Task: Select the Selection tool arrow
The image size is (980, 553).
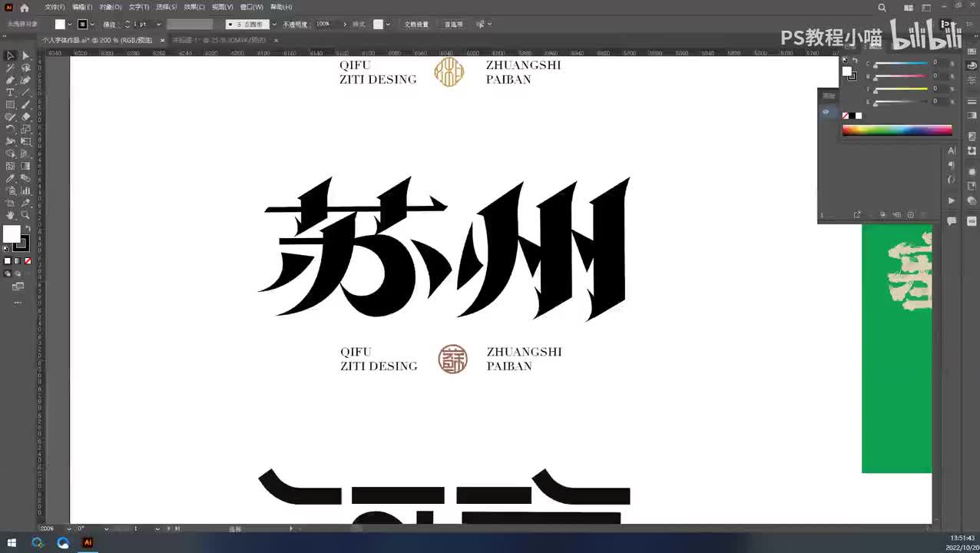Action: click(10, 55)
